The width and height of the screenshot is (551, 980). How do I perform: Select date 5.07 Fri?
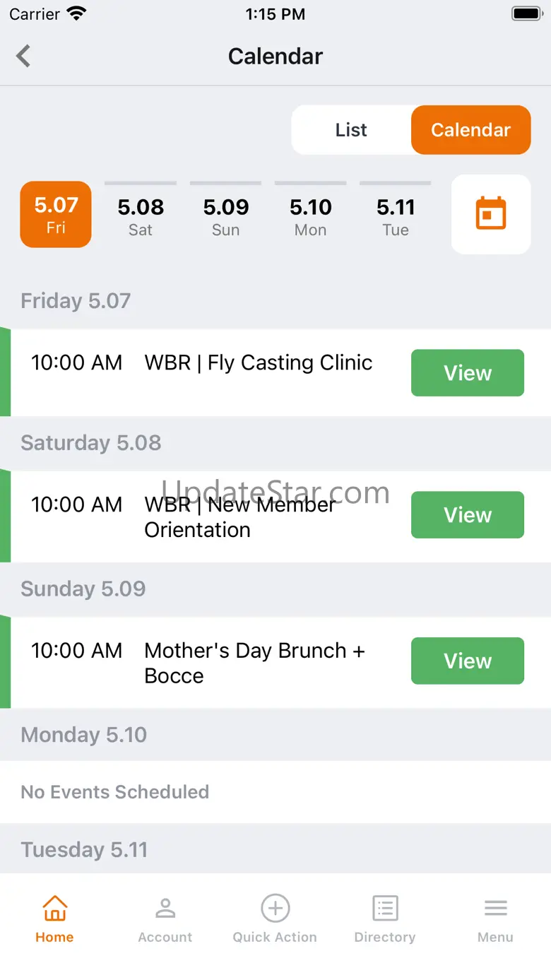tap(56, 215)
